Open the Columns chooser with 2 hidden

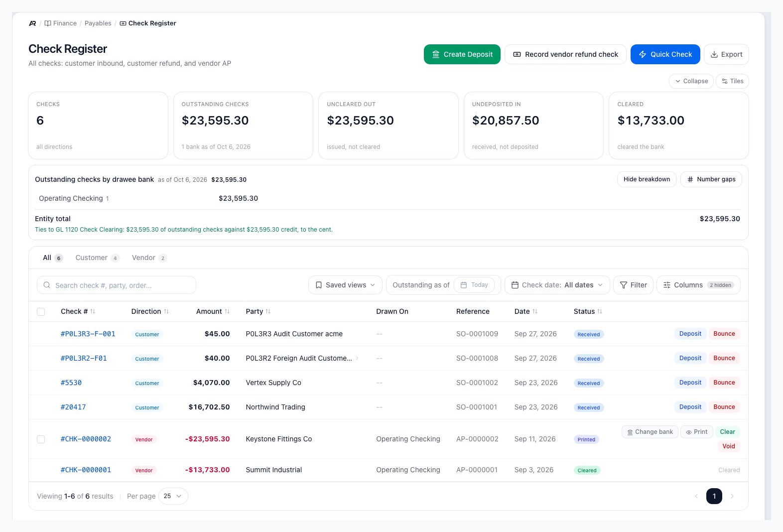point(698,285)
